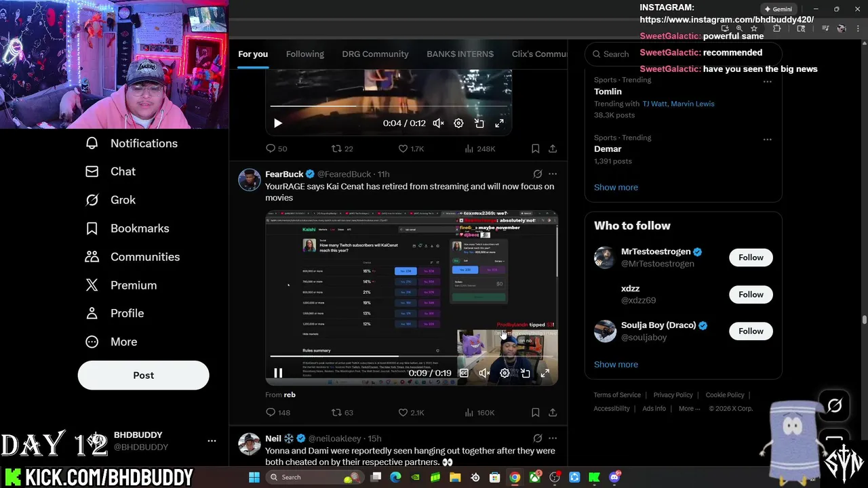Open Gemini in the browser toolbar
The image size is (868, 488).
pos(778,9)
